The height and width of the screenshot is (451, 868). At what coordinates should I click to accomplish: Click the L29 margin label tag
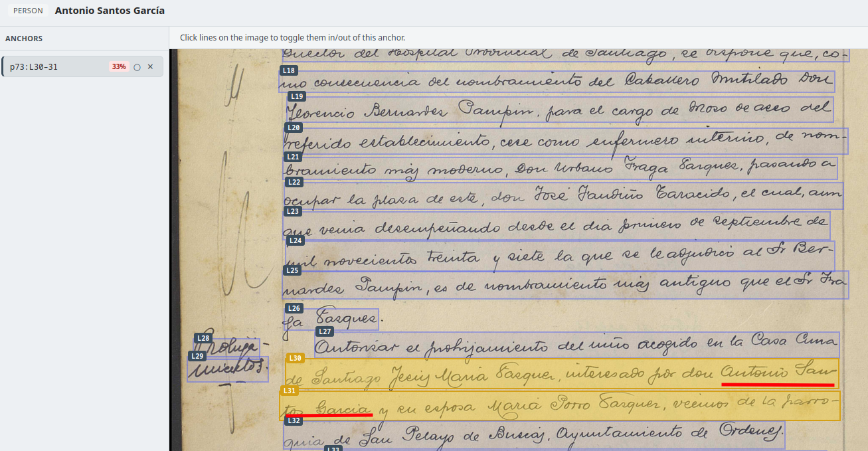pos(197,356)
